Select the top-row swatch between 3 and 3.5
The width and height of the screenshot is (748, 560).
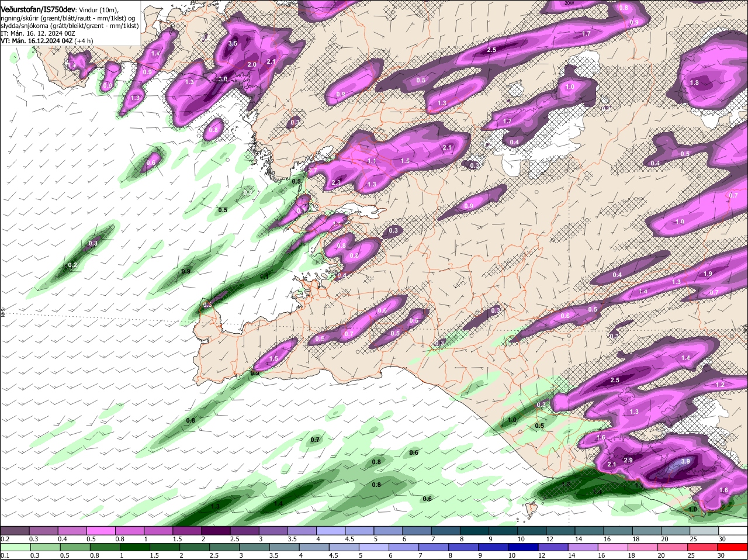pos(273,530)
